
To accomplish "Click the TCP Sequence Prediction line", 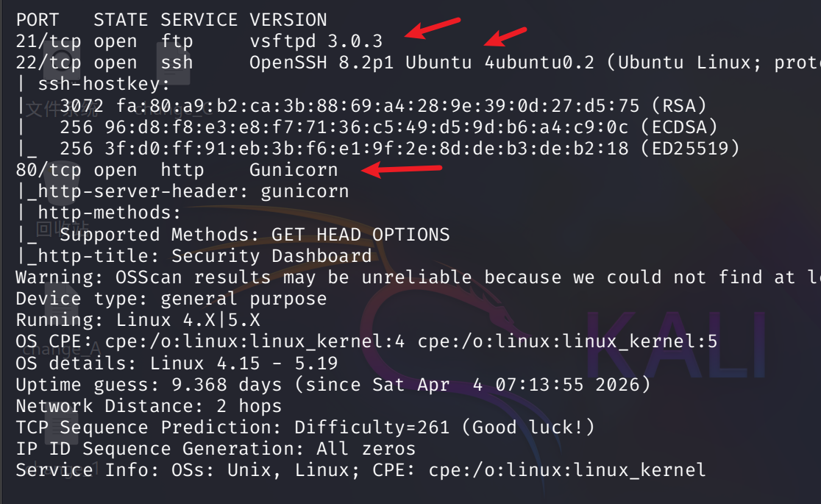I will tap(305, 427).
